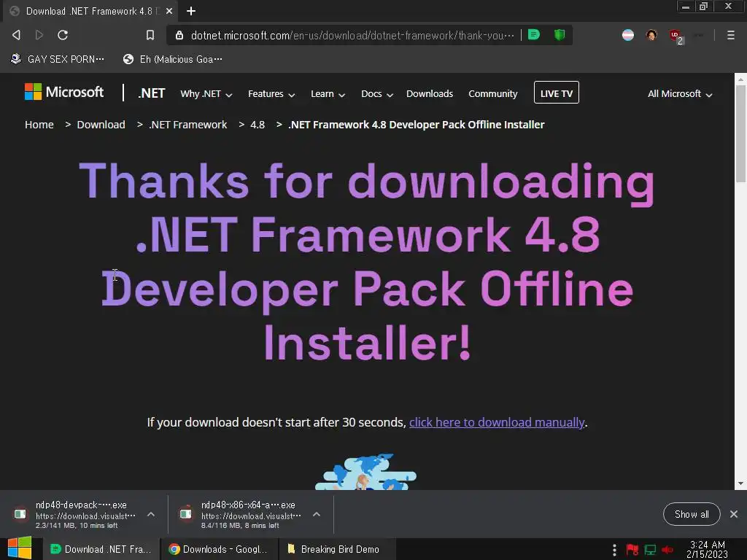Click the taskbar clock showing 3:24 AM
747x560 pixels.
pyautogui.click(x=708, y=550)
